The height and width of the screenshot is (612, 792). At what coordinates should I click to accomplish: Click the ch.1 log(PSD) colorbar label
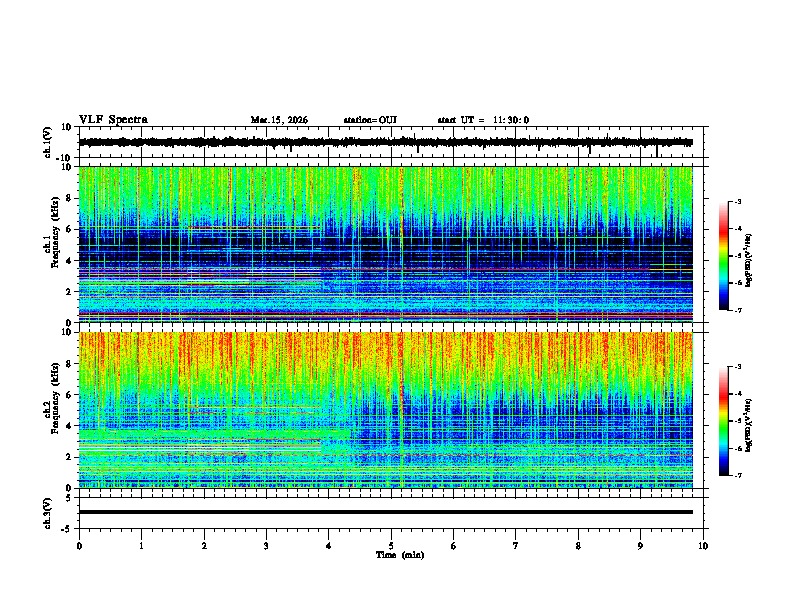click(x=749, y=260)
